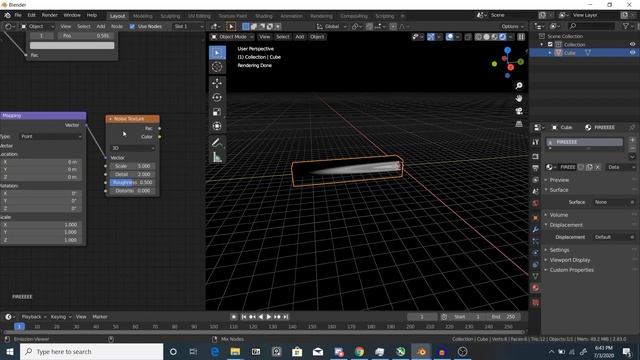Adjust the Noise Texture Scale value

click(x=133, y=166)
